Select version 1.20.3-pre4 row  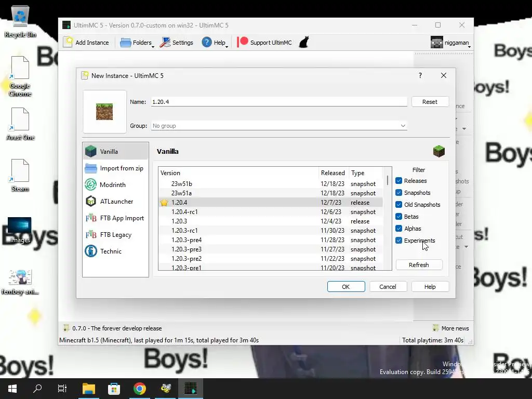pos(270,240)
